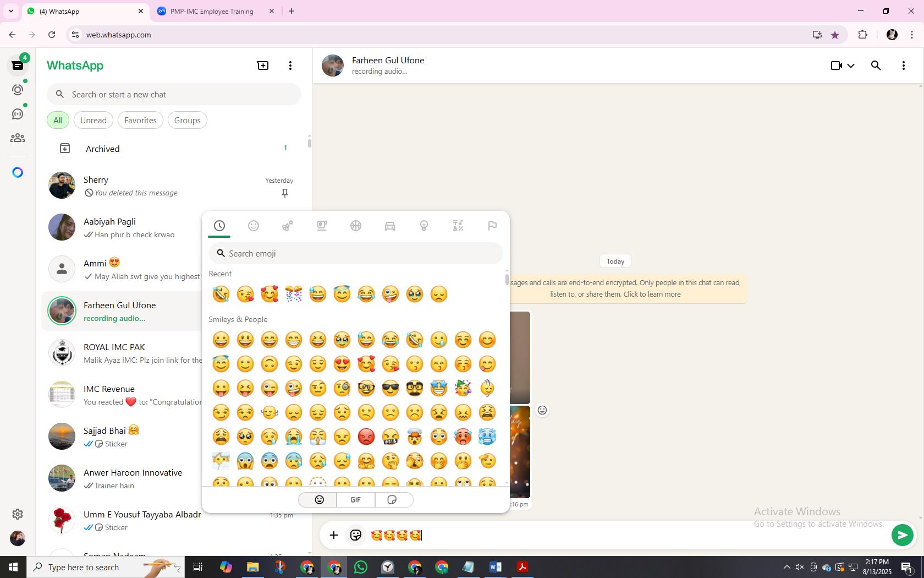Select All chats filter

pos(58,121)
